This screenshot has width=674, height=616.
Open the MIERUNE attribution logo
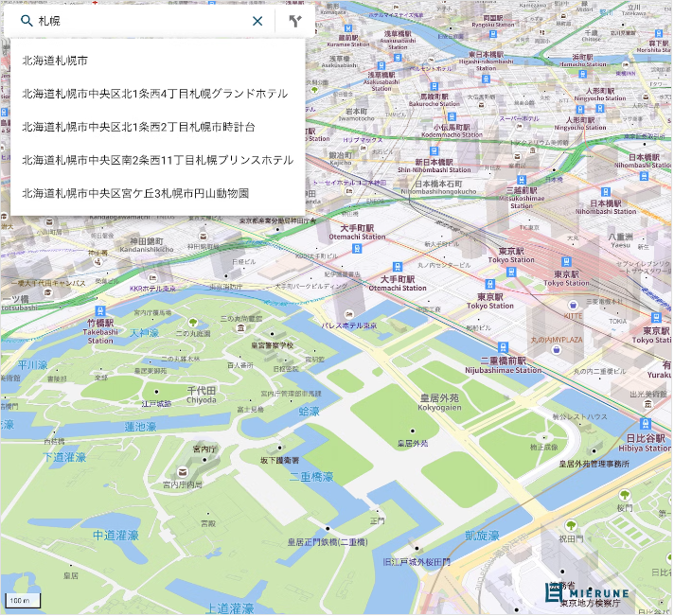point(587,592)
